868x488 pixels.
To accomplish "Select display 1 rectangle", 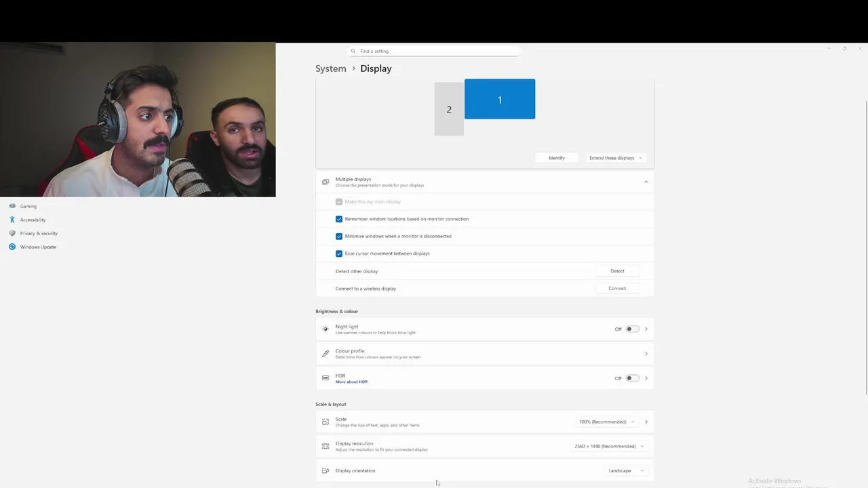I will pyautogui.click(x=500, y=99).
